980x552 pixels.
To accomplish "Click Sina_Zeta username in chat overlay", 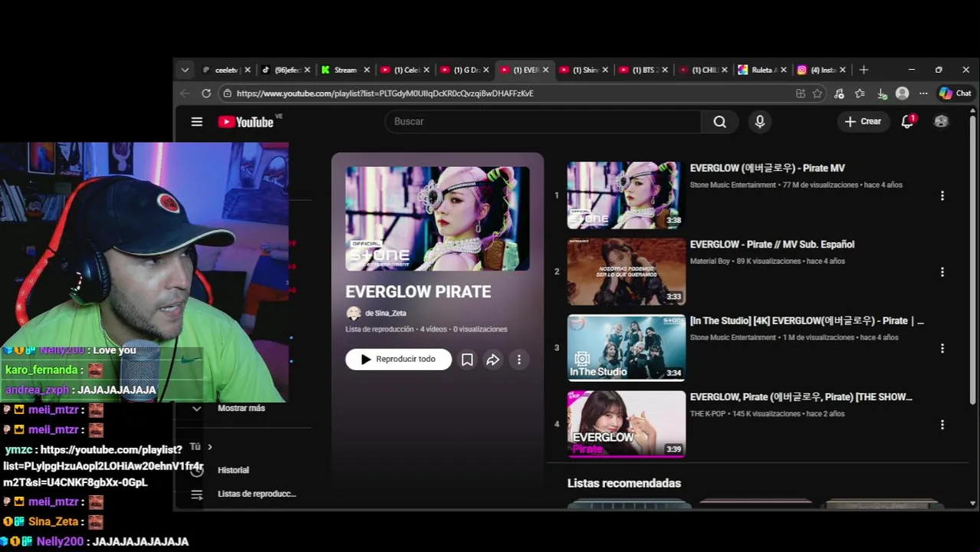I will point(54,521).
